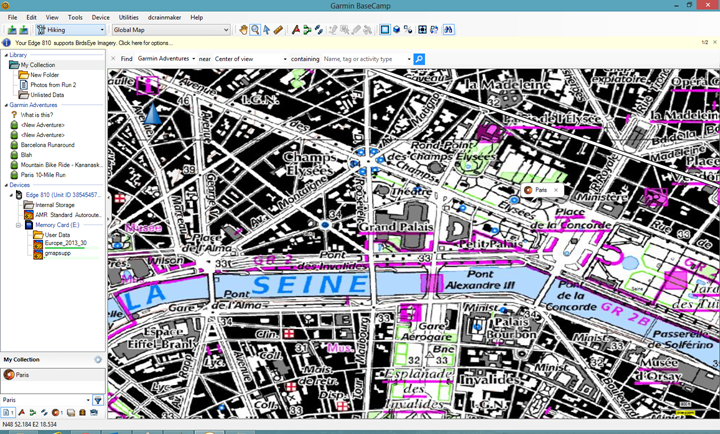Click the BirdsEye Imagery options notification link
720x434 pixels.
[94, 43]
